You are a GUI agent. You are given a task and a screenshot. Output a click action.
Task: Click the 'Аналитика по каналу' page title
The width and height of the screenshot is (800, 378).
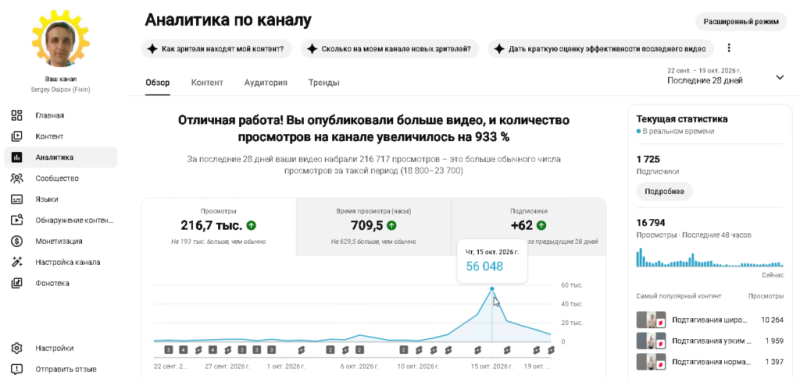228,20
